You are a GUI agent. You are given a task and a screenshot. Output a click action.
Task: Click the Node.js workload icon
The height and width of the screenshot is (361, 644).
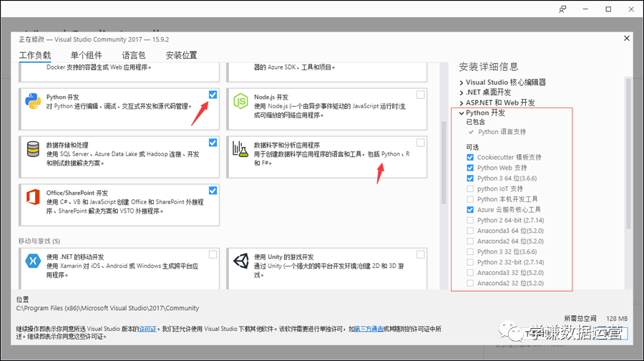point(240,101)
